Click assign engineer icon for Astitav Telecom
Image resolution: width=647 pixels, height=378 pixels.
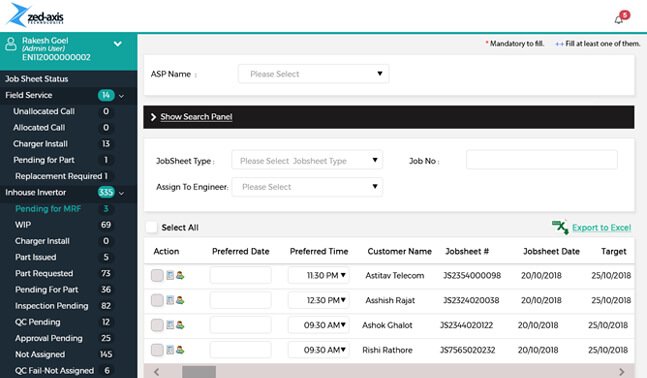coord(180,275)
